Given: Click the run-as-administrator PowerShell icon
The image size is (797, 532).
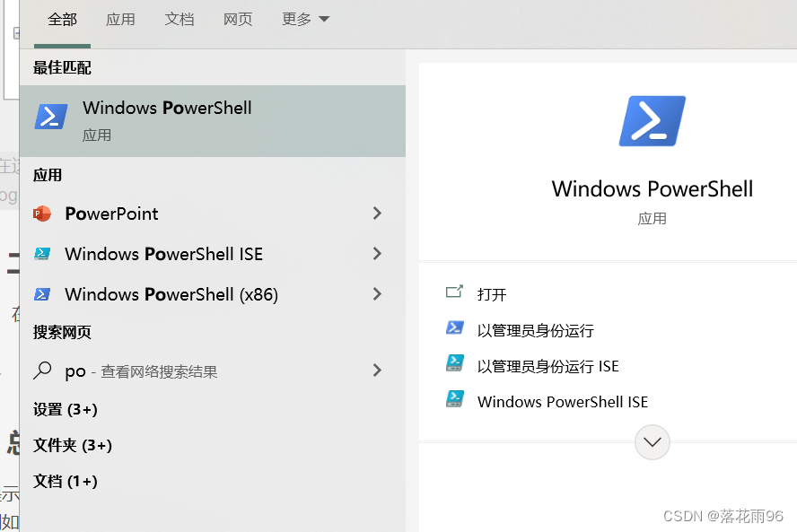Looking at the screenshot, I should click(x=454, y=328).
